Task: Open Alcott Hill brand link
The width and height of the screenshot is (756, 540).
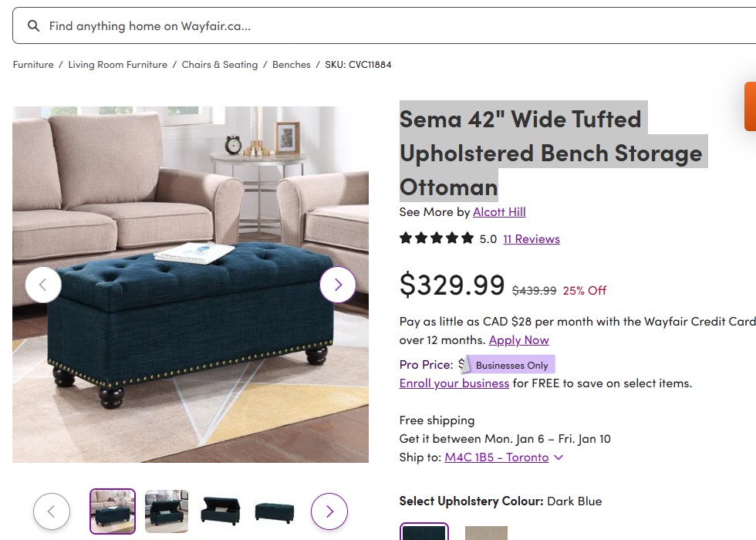Action: point(499,212)
